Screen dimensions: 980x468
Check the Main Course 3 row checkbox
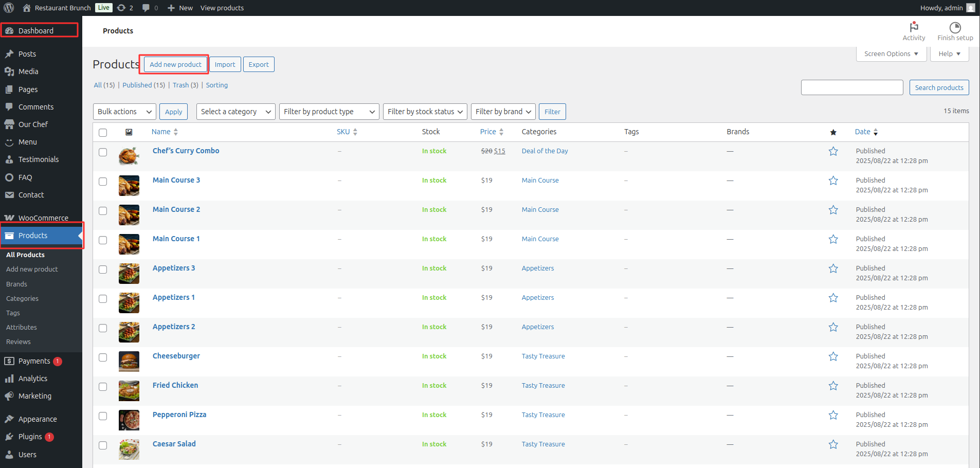coord(103,182)
